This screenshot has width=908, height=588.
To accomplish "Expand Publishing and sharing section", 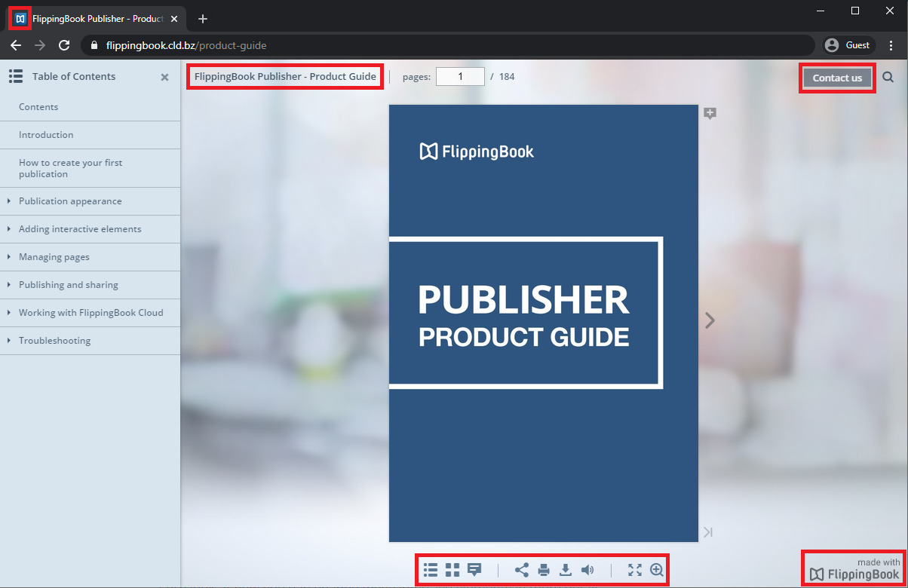I will pyautogui.click(x=8, y=285).
